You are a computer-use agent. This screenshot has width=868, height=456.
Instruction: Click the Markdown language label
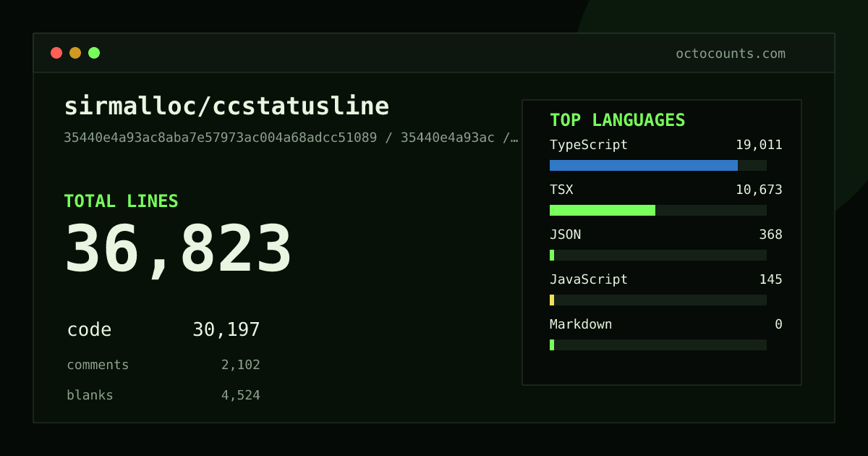point(581,324)
